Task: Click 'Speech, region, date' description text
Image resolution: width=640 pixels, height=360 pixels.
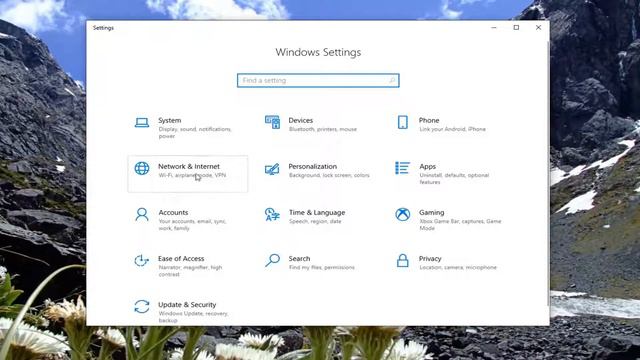Action: point(315,221)
